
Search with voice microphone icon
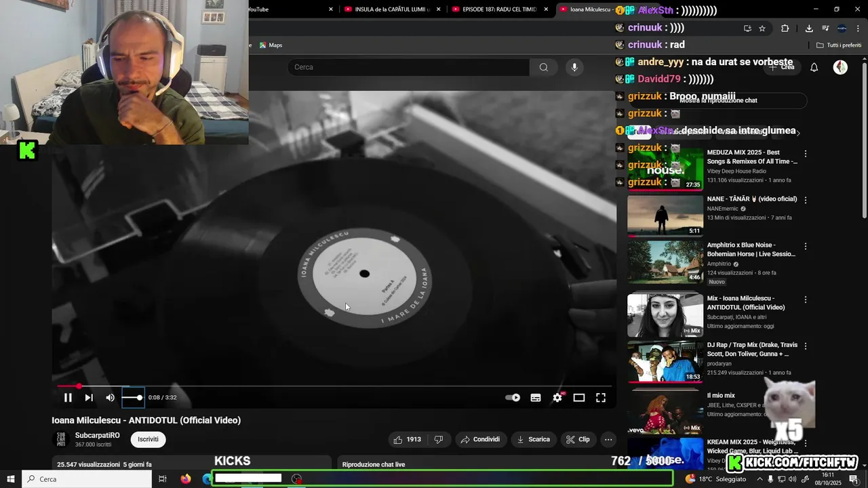point(574,67)
